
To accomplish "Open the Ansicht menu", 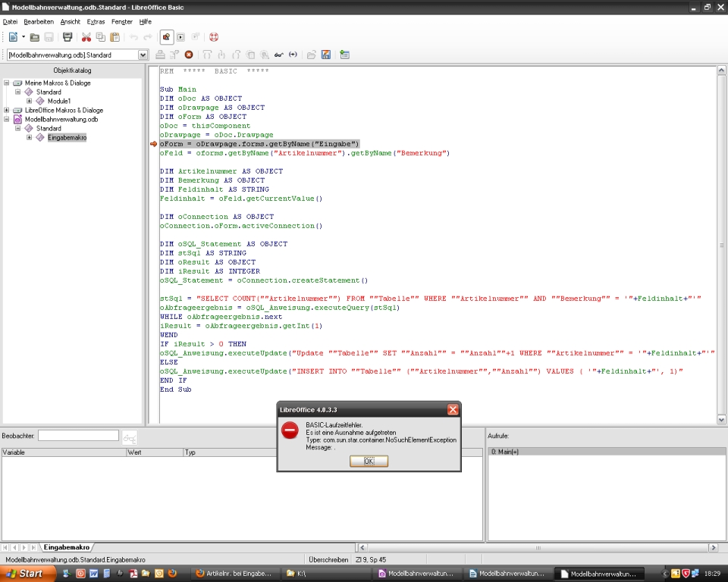I will [70, 22].
